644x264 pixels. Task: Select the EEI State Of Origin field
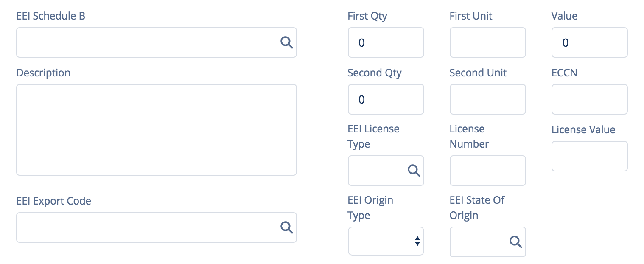488,242
